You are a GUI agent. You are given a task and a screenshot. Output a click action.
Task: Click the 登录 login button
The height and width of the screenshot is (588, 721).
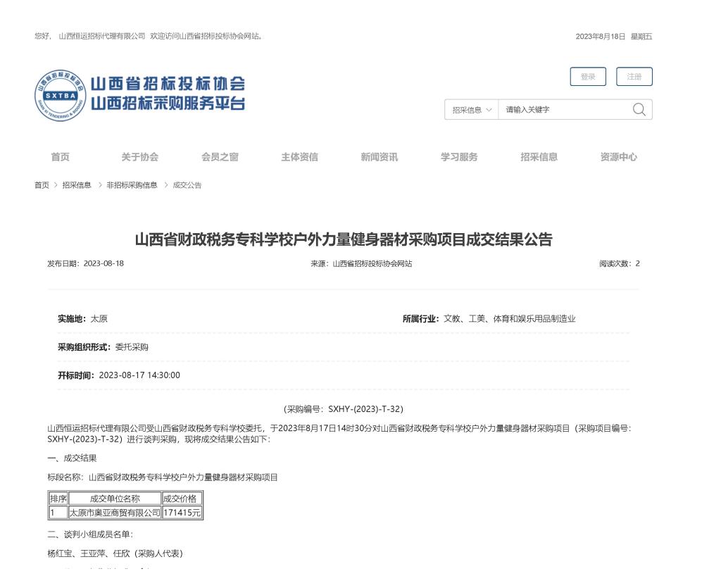587,77
